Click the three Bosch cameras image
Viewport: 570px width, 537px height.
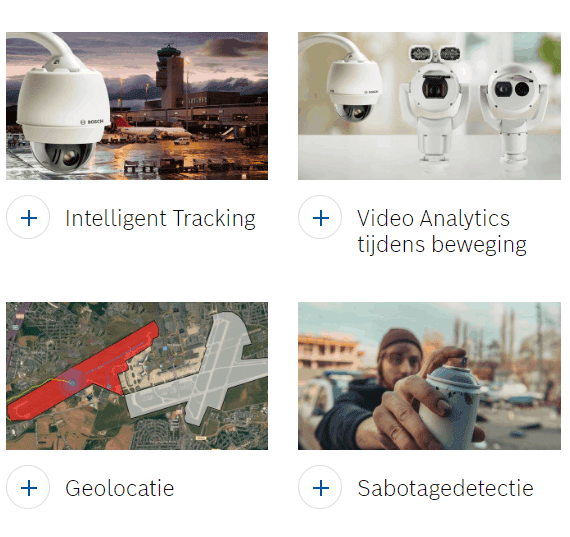[x=429, y=106]
